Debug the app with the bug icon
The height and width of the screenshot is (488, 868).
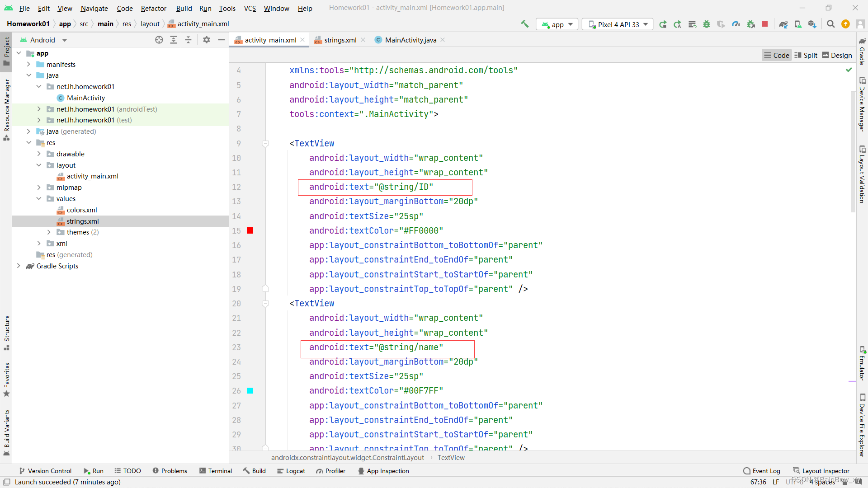tap(707, 24)
